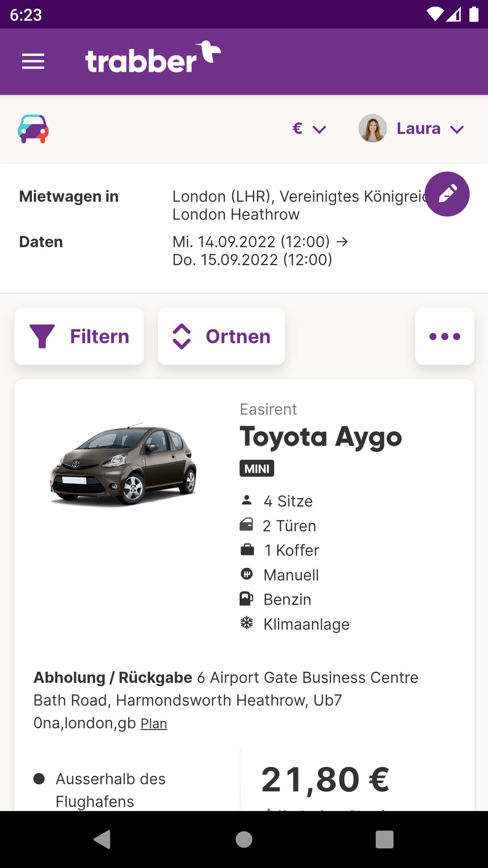Image resolution: width=488 pixels, height=868 pixels.
Task: Tap the London Heathrow location text
Action: click(x=236, y=215)
